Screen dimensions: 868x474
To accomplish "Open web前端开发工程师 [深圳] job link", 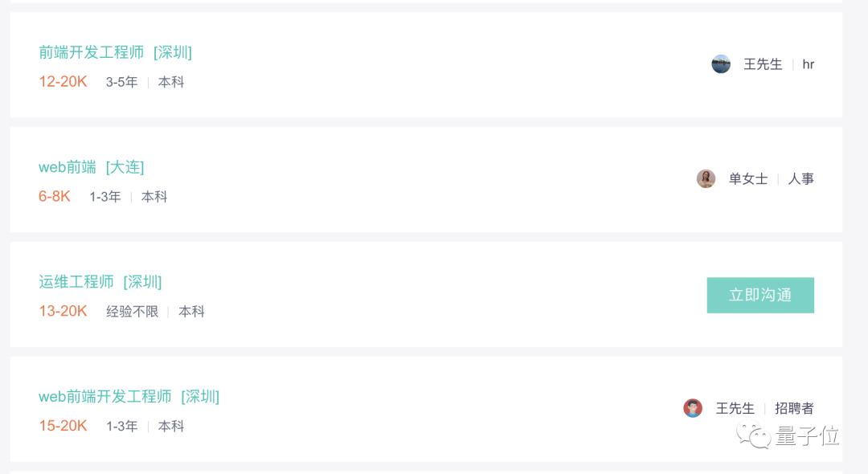I will pyautogui.click(x=129, y=397).
